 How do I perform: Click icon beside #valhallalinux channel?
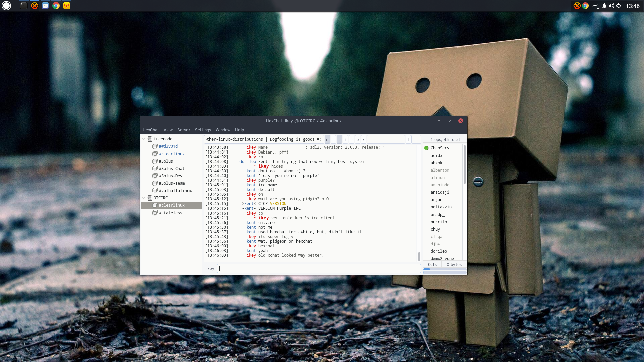pos(155,191)
